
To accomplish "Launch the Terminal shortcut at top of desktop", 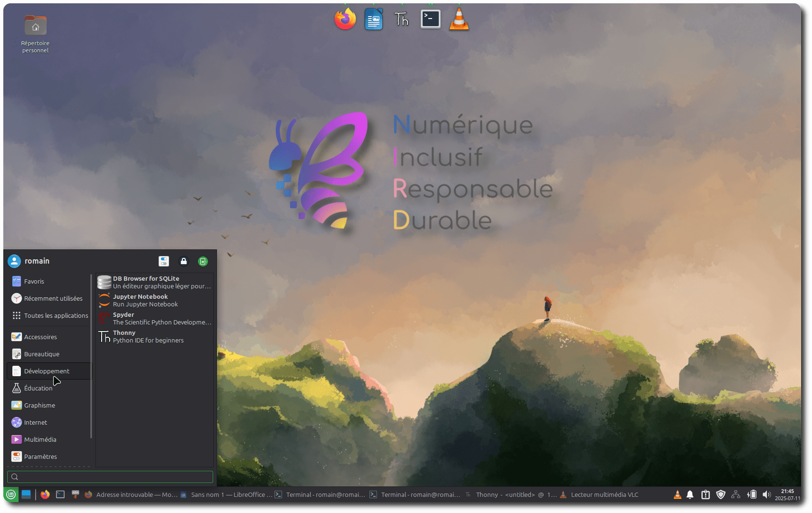I will (430, 19).
